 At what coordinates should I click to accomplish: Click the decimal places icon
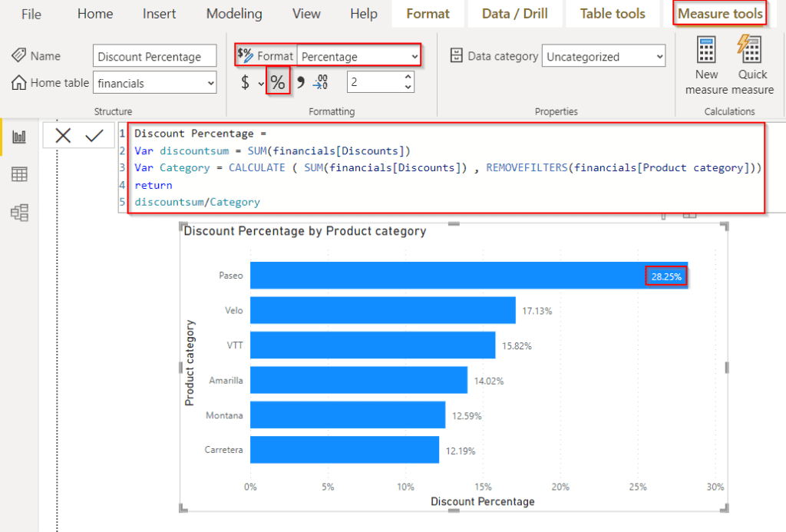(x=320, y=82)
